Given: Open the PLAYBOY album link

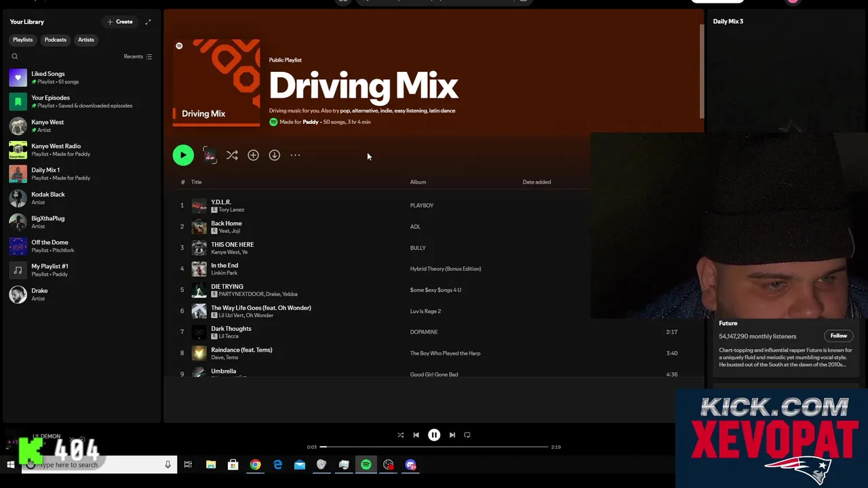Looking at the screenshot, I should (x=422, y=205).
